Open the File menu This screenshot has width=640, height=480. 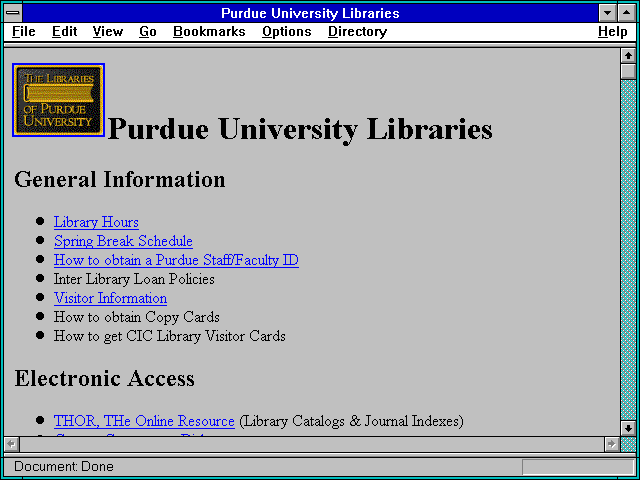pyautogui.click(x=24, y=32)
